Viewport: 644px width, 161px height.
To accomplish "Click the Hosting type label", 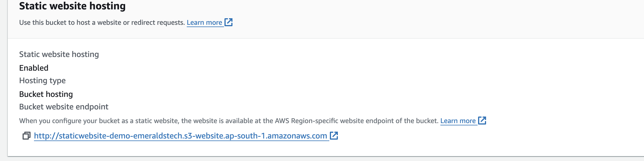I will 42,81.
